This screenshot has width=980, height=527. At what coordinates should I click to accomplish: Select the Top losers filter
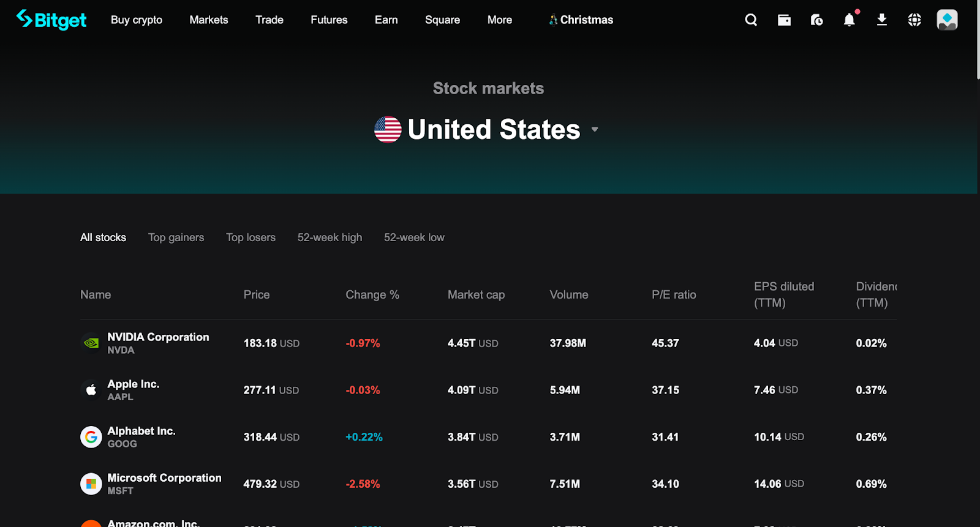tap(251, 237)
